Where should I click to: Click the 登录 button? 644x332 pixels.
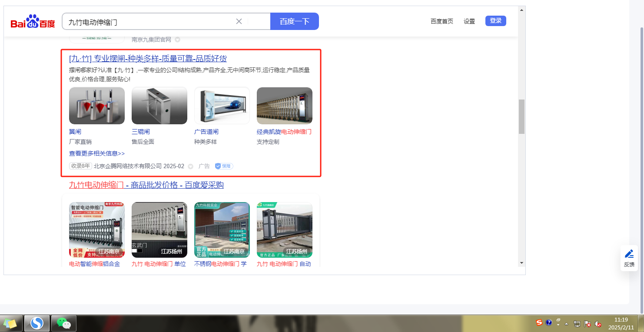click(x=496, y=21)
